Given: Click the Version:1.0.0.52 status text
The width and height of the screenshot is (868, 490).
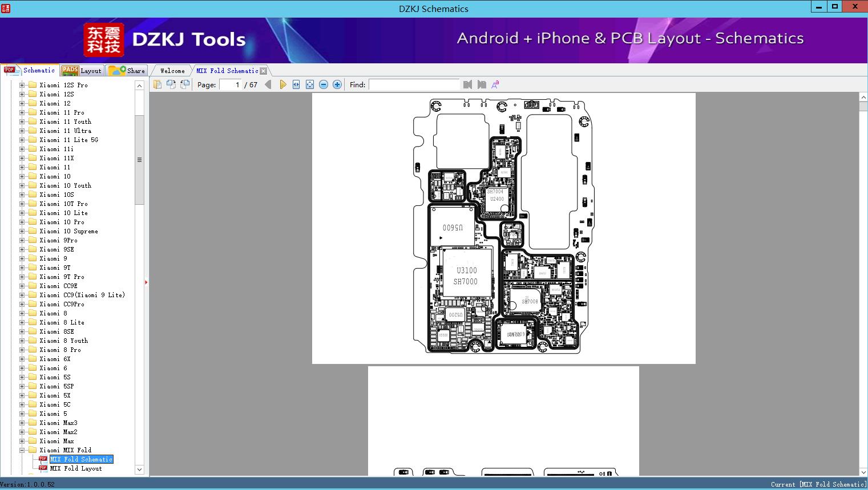Looking at the screenshot, I should tap(27, 484).
